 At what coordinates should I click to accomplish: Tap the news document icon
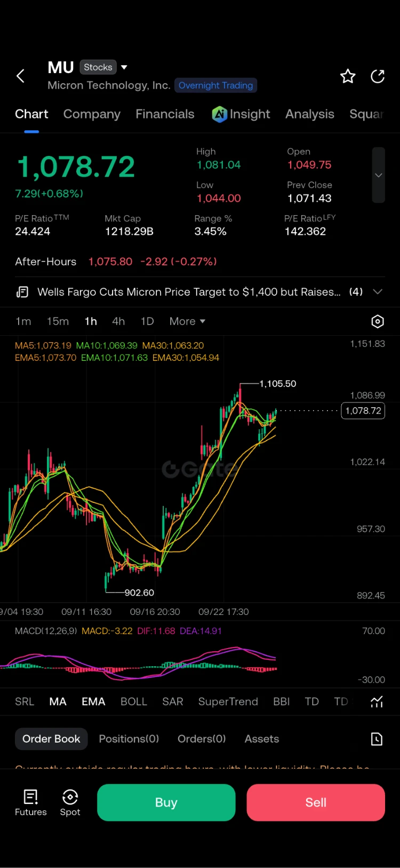pos(22,292)
